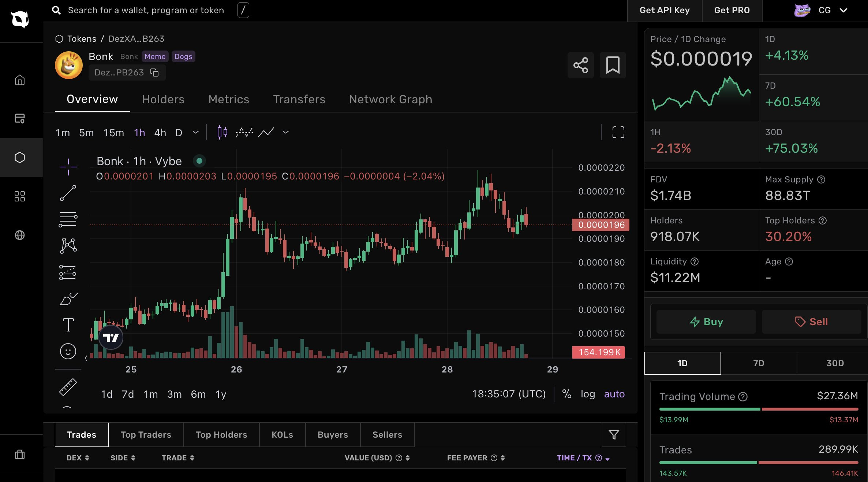Toggle percentage scale on chart
Screen dimensions: 868x482
[x=566, y=394]
